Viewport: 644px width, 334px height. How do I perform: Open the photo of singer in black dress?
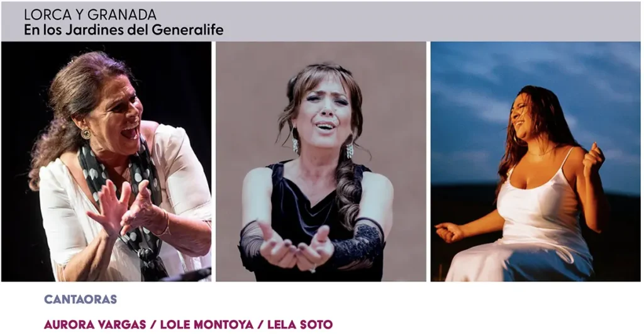coord(321,162)
